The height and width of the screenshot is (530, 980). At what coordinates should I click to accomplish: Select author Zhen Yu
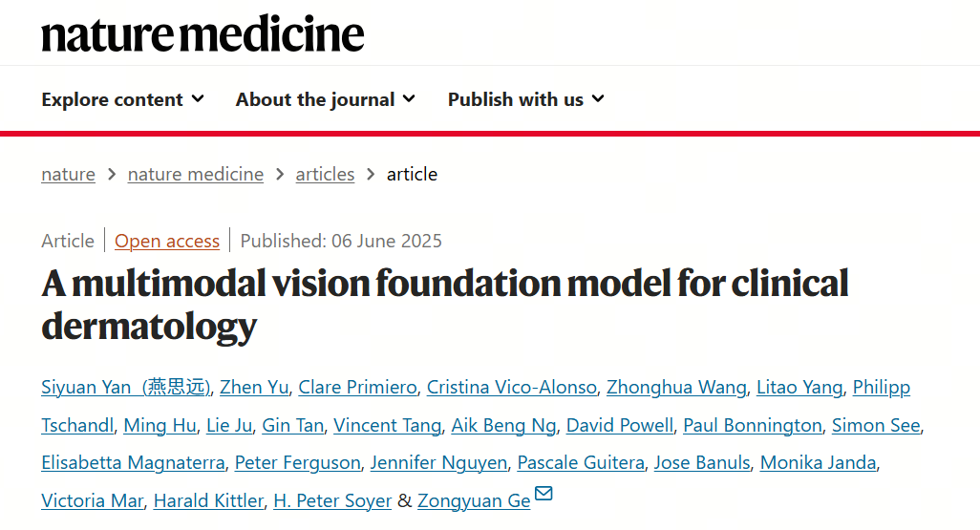coord(254,387)
